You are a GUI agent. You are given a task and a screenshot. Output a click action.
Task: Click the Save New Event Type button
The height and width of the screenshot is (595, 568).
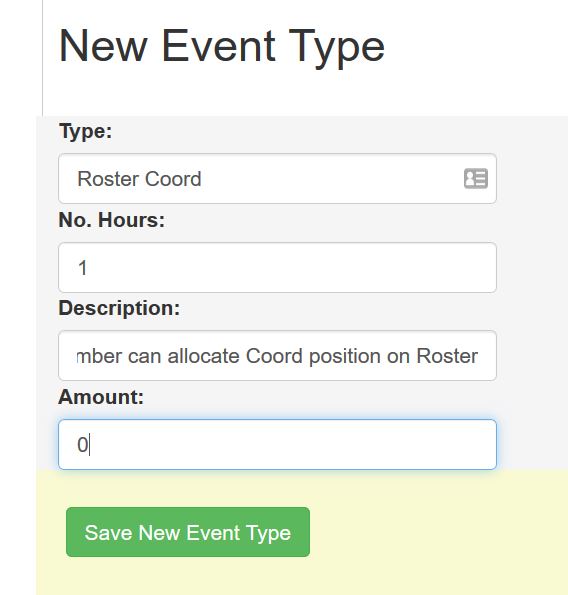[188, 532]
